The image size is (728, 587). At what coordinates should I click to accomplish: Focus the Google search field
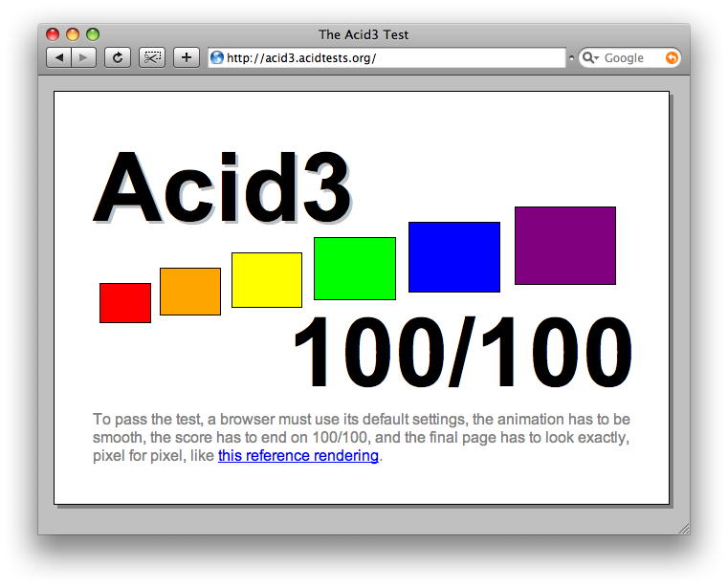[x=629, y=57]
